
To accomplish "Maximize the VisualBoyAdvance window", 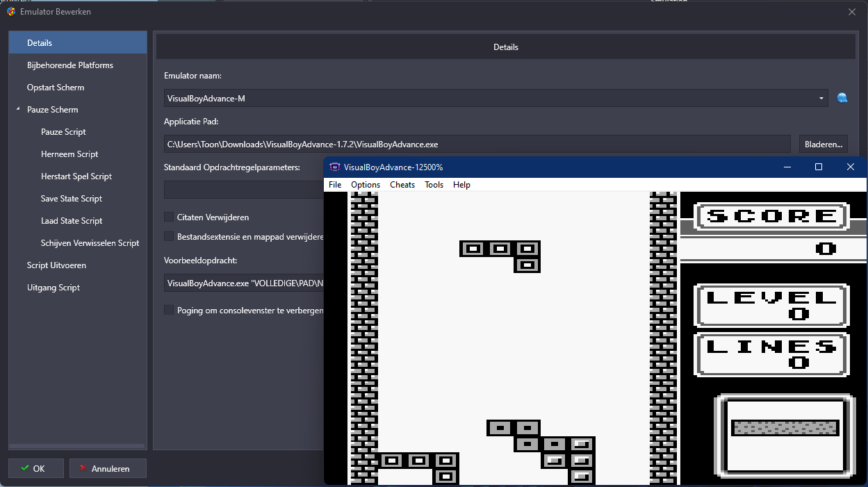I will [819, 167].
